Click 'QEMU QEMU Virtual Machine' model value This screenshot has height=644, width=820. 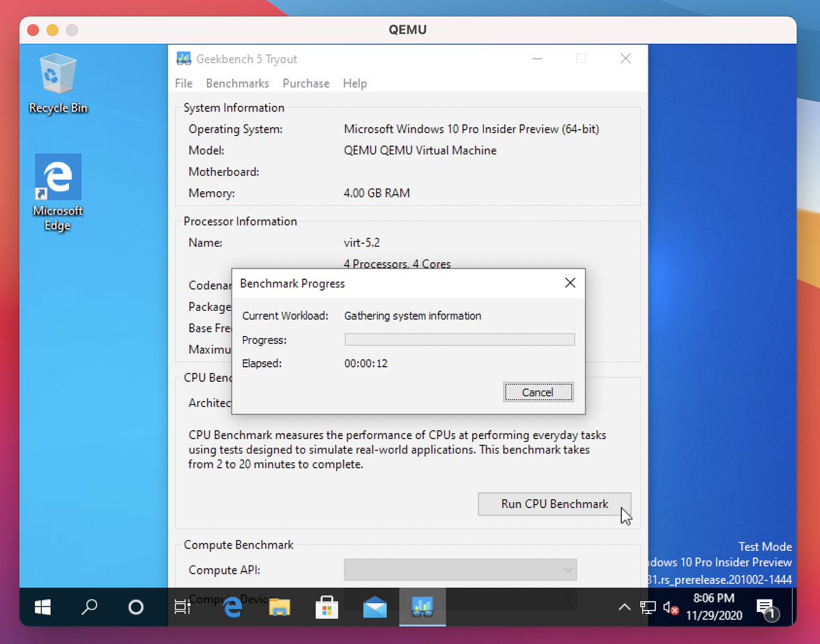(x=420, y=150)
